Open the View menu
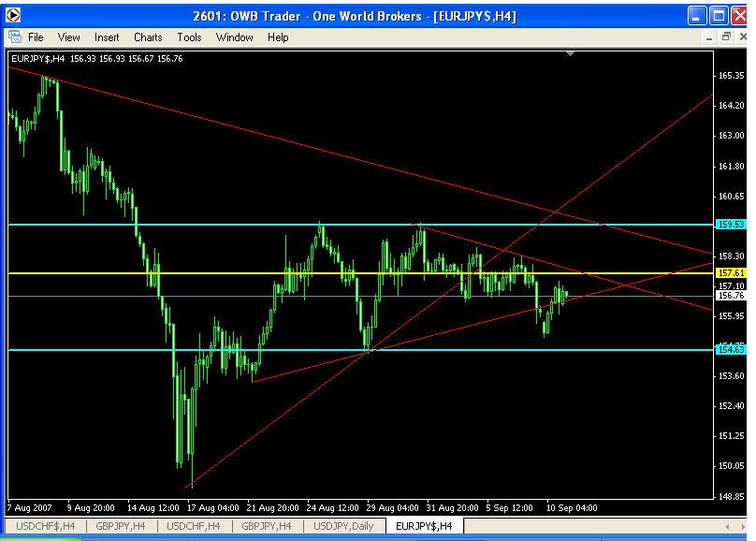 [69, 37]
